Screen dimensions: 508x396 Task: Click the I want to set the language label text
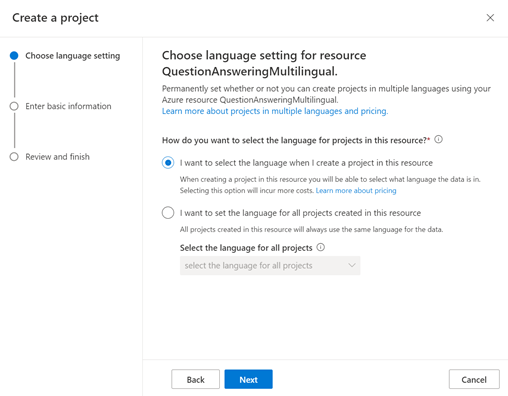[x=300, y=213]
